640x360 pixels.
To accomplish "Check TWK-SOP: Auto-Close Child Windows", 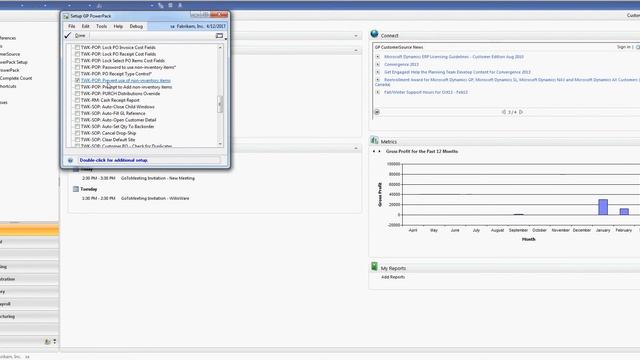I will click(77, 107).
